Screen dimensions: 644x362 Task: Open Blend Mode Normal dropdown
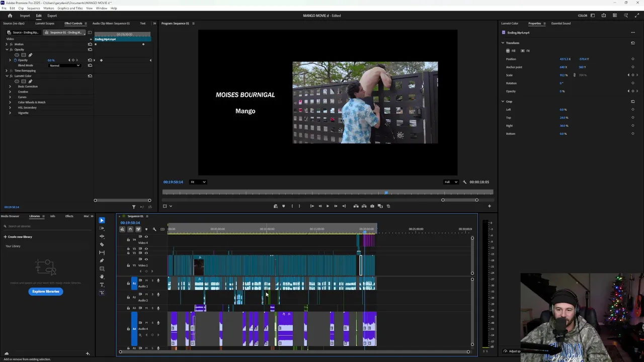click(64, 65)
